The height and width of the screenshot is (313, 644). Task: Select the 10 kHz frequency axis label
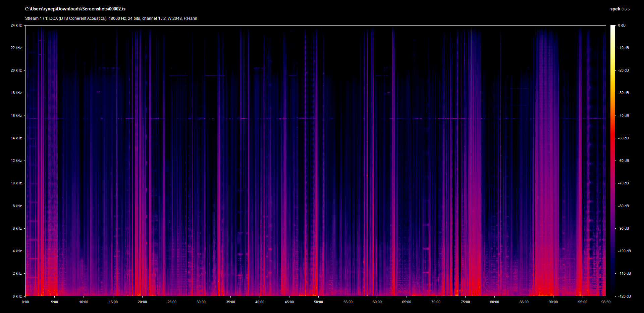tap(16, 183)
